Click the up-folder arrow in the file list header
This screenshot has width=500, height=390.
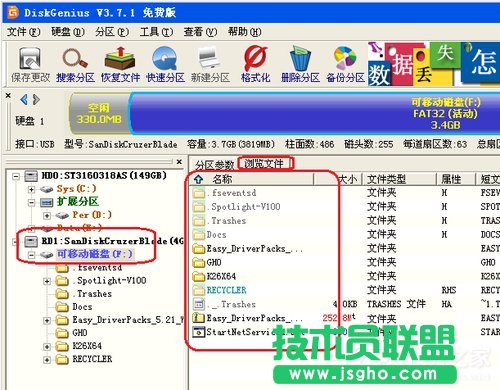point(199,179)
